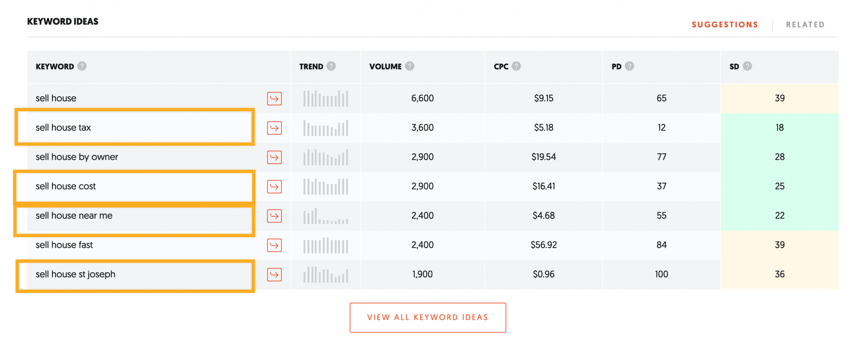
Task: Click the green SD cell showing 18
Action: click(779, 128)
